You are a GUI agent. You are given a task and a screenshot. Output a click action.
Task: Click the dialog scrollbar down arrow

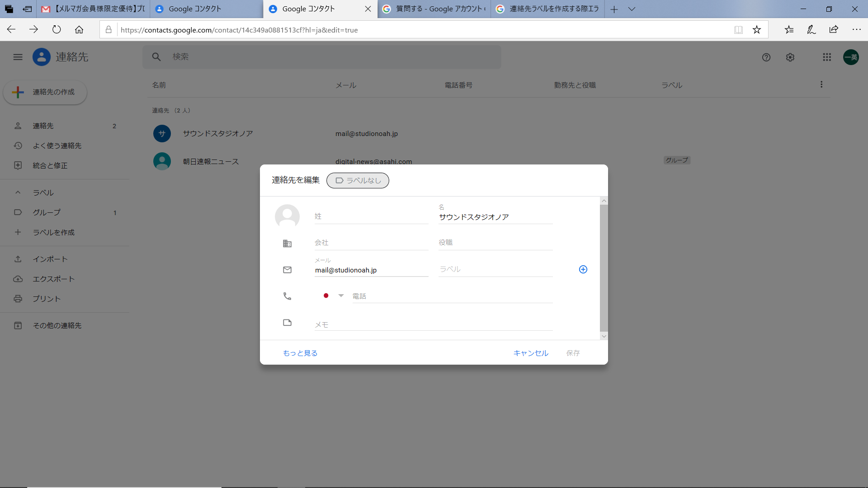pyautogui.click(x=604, y=336)
